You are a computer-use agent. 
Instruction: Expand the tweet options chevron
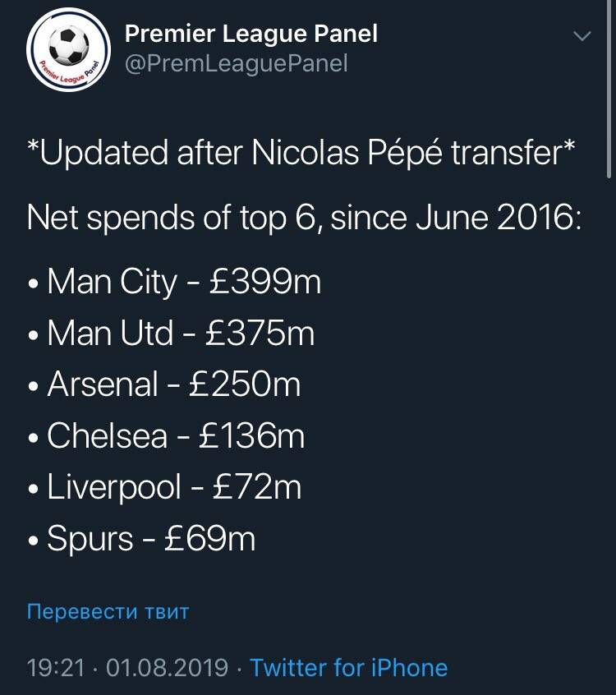coord(582,36)
